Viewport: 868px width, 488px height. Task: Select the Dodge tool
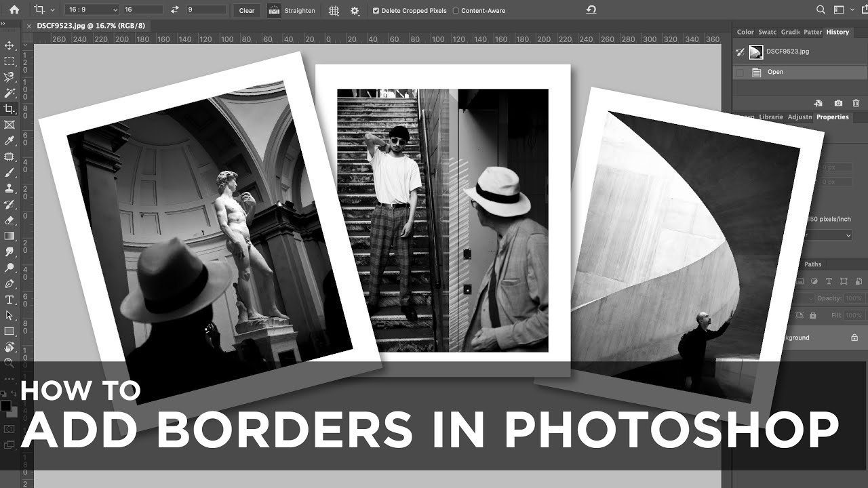pyautogui.click(x=9, y=268)
